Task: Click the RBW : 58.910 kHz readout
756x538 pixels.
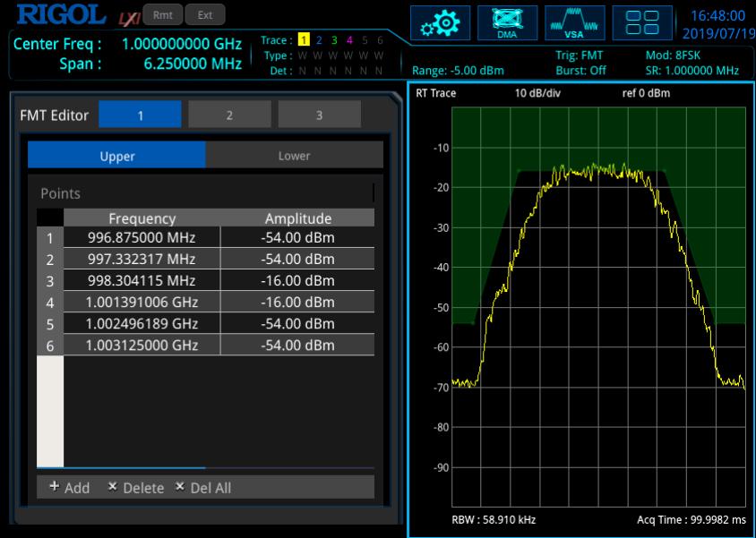Action: (x=494, y=520)
